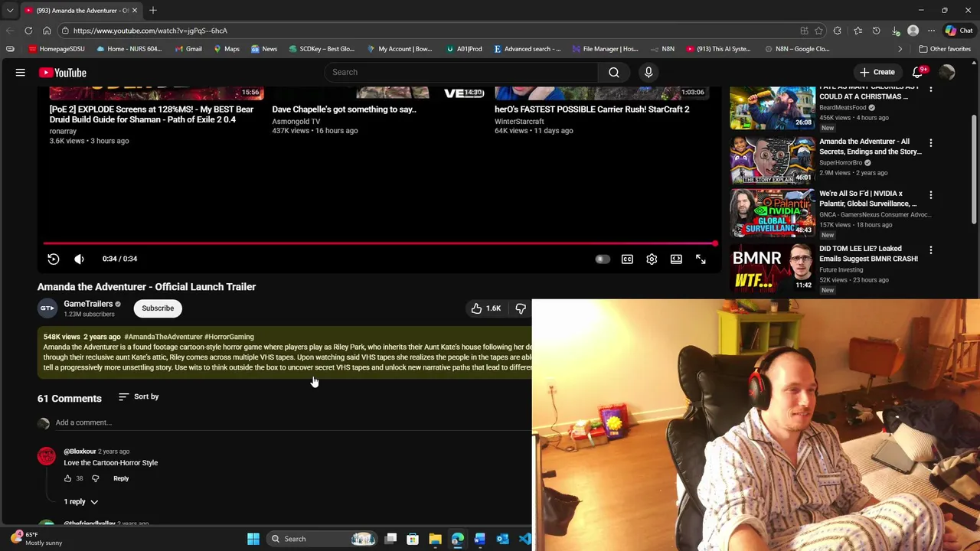Open Dave Chapelle's got something to say video
This screenshot has width=980, height=551.
(x=345, y=109)
